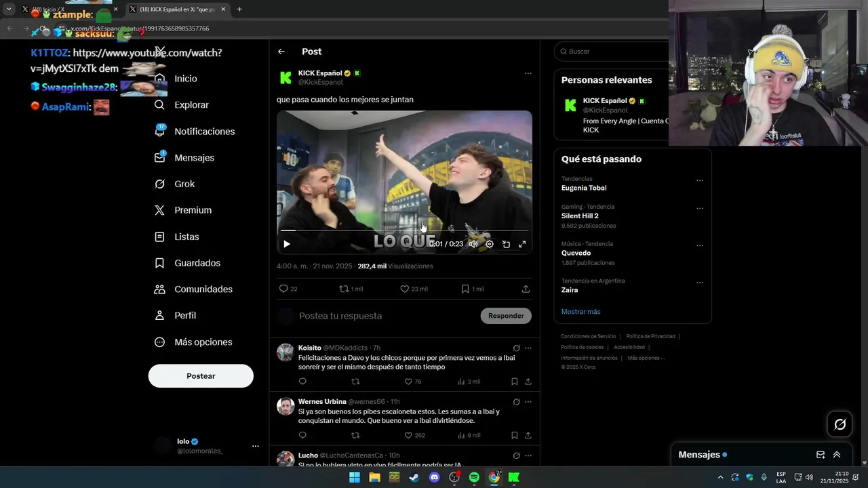This screenshot has height=488, width=868.
Task: Toggle picture-in-picture on the video
Action: pos(506,244)
